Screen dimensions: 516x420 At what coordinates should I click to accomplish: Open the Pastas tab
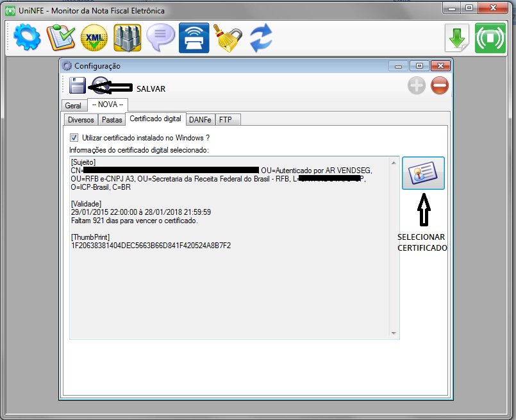pyautogui.click(x=112, y=120)
